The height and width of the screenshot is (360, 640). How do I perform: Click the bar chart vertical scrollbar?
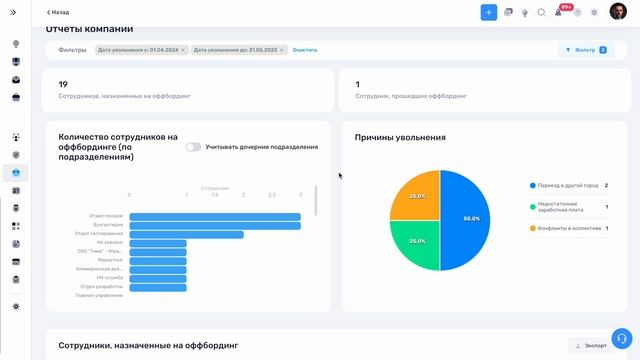click(316, 201)
